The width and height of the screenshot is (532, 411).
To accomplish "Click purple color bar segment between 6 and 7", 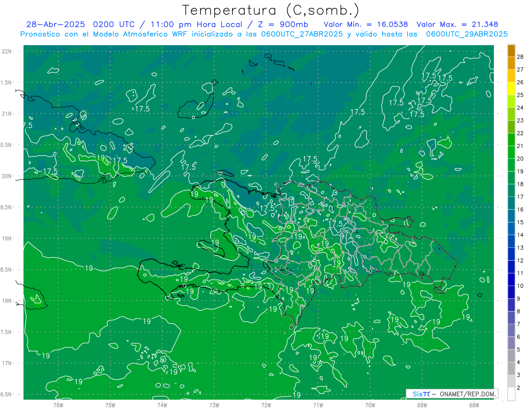I will coord(511,330).
